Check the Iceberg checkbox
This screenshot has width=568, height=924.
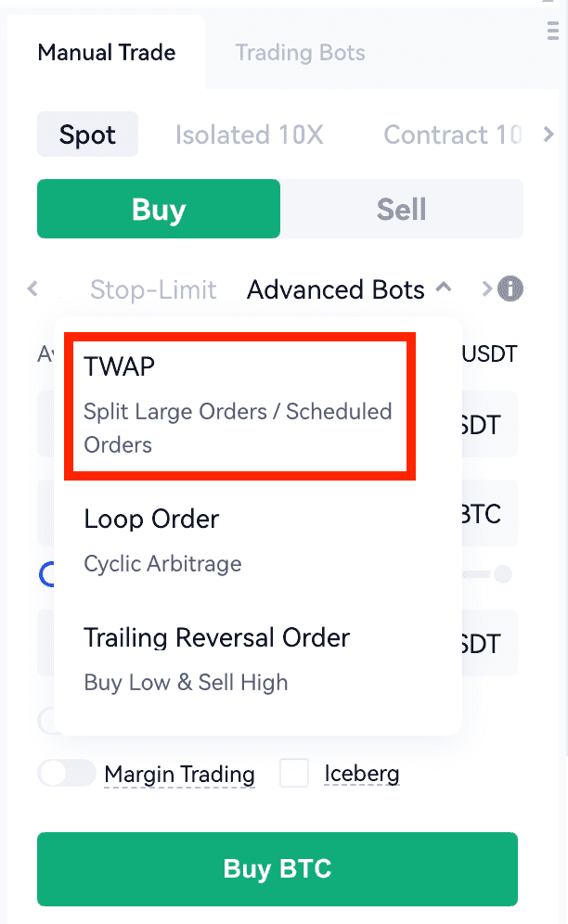point(294,773)
